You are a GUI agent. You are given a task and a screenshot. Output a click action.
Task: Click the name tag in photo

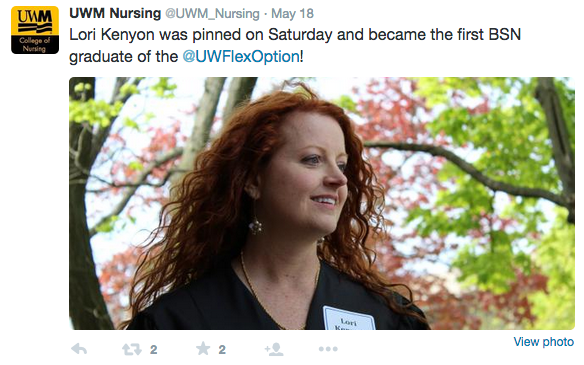point(349,318)
